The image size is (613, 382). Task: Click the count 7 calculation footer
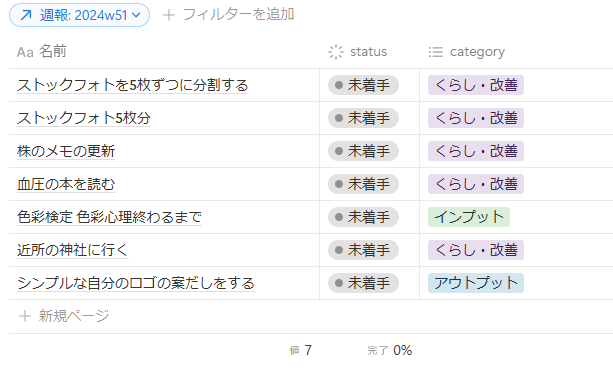pyautogui.click(x=301, y=350)
